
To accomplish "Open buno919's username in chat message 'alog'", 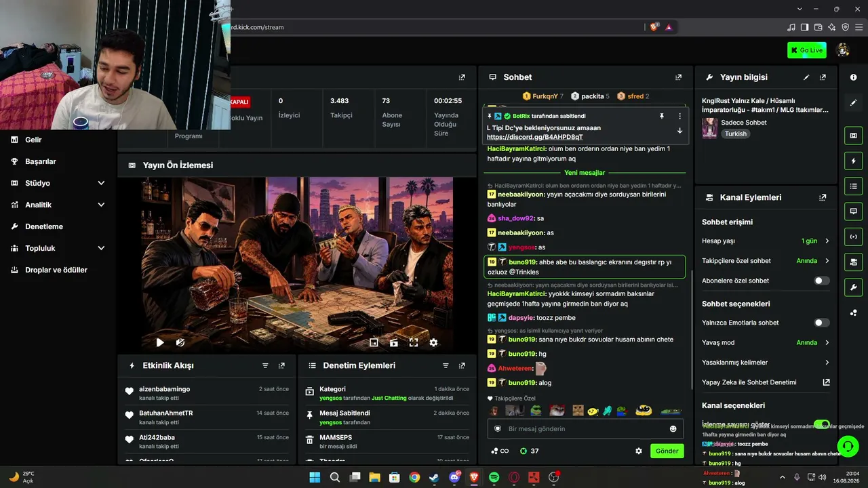I will tap(523, 383).
